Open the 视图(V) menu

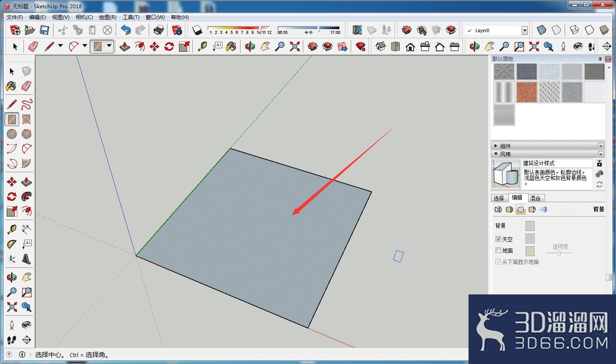tap(61, 17)
